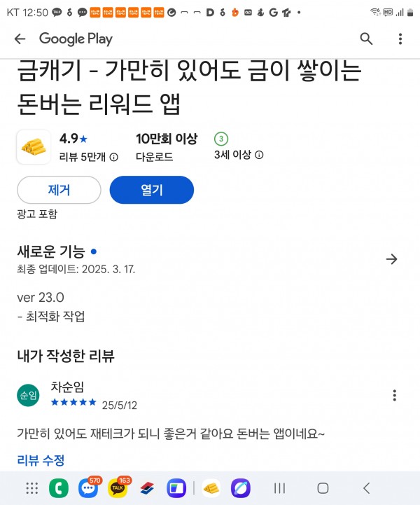Tap the five-star rating on my review

click(73, 402)
